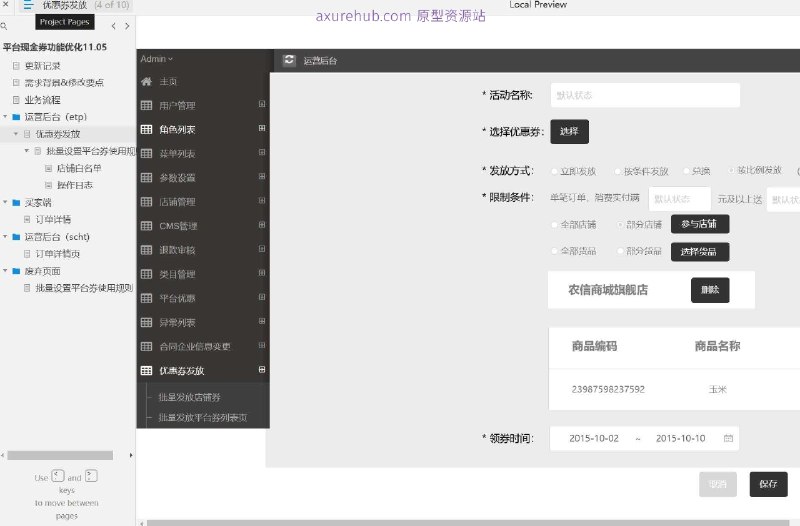Open the 批量发放店铺券 submenu item
Image resolution: width=800 pixels, height=526 pixels.
[x=189, y=397]
